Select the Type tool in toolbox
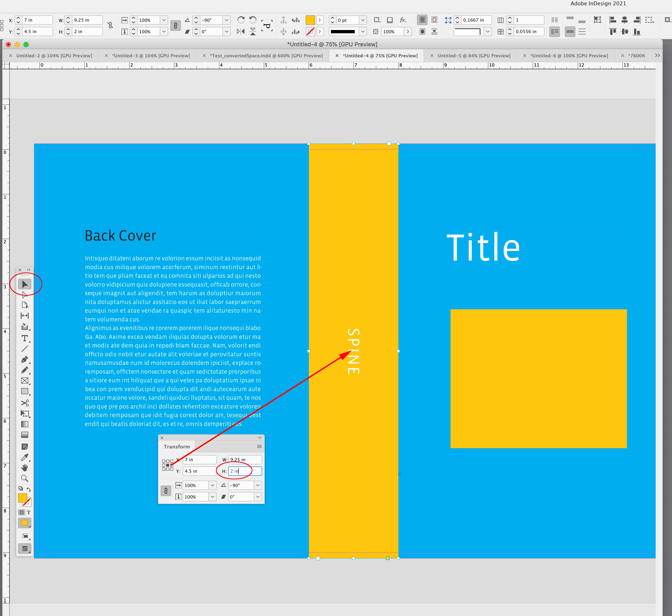Screen dimensions: 672x616 click(x=24, y=338)
